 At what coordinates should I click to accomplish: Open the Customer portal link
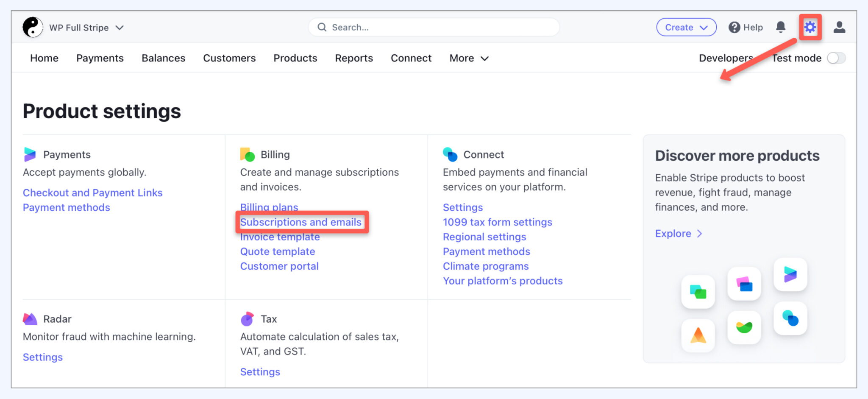point(279,266)
